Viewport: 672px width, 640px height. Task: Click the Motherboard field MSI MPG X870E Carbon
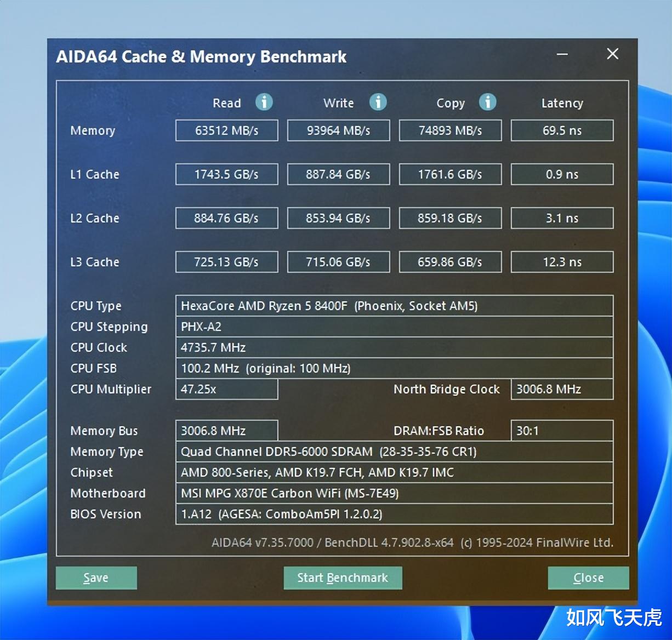395,493
